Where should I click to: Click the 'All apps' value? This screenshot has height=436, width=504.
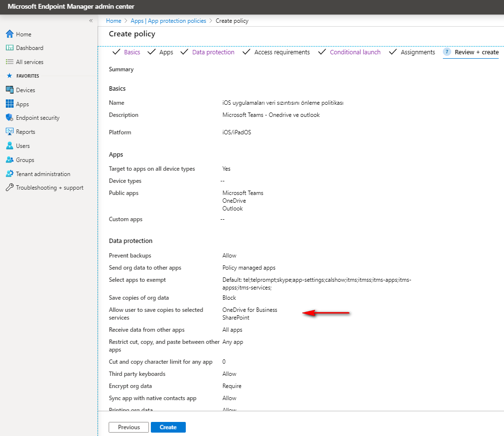[x=232, y=330]
